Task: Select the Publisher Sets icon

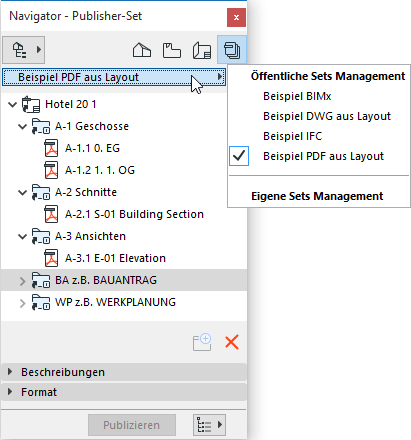Action: coord(232,50)
